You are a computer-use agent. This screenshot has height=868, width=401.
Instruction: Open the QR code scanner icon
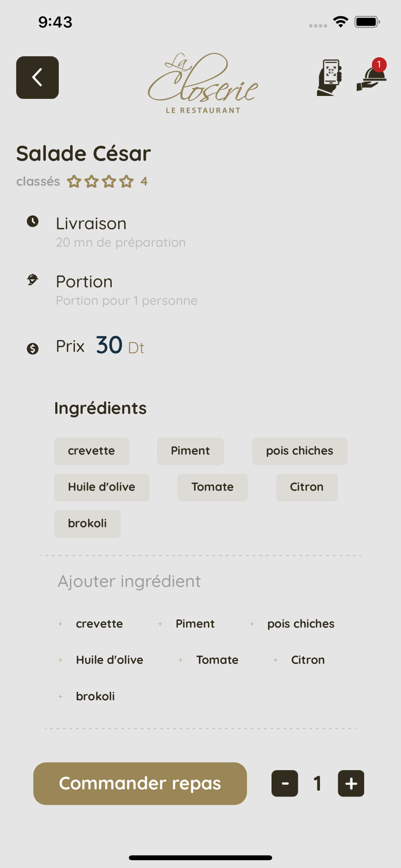[x=330, y=78]
